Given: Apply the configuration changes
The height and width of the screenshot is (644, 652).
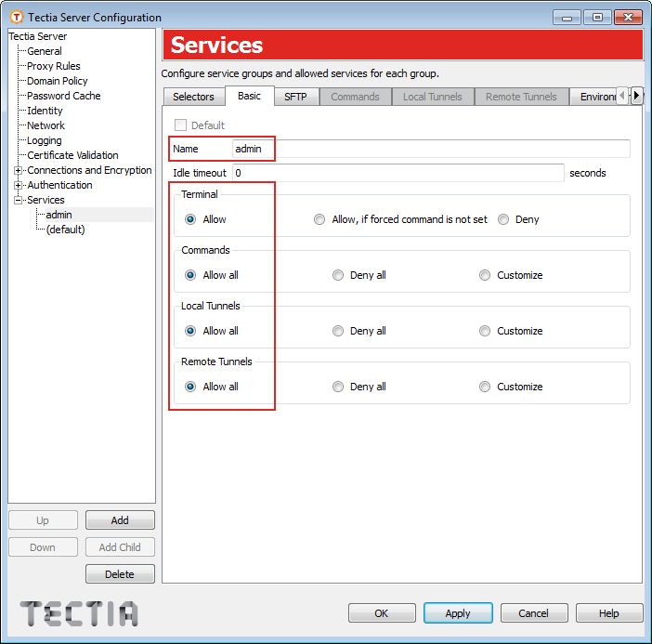Looking at the screenshot, I should (x=458, y=612).
